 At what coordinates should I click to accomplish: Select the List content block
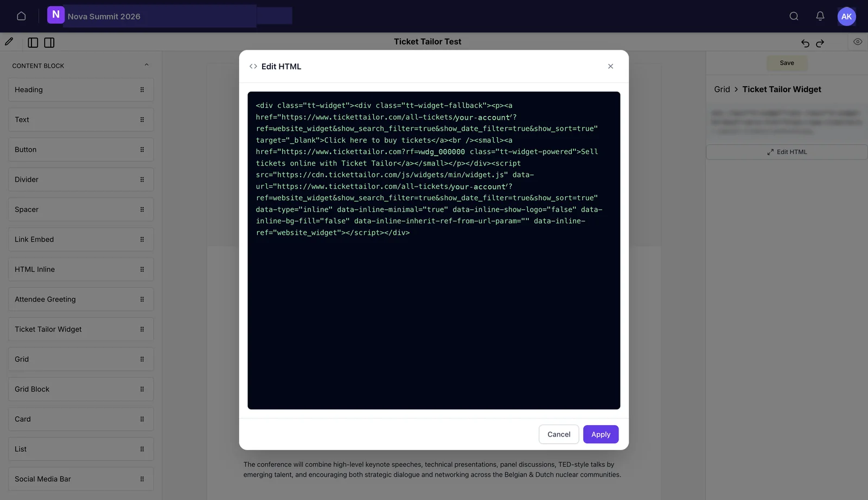(x=81, y=449)
